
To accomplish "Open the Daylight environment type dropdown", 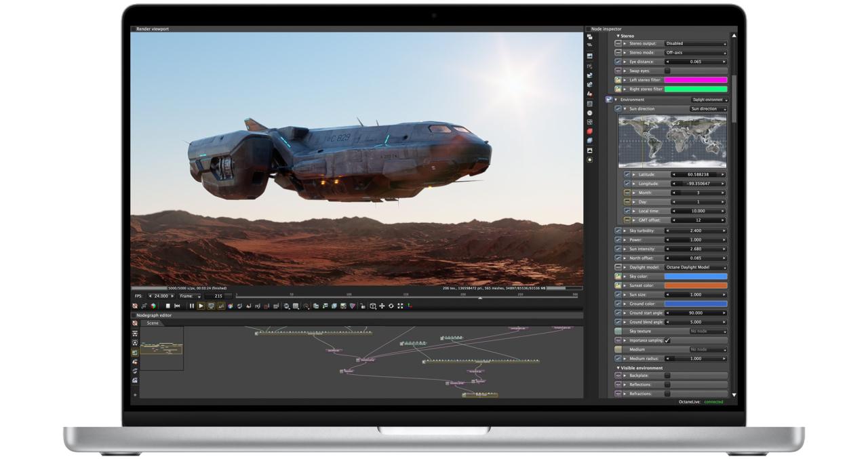I will pyautogui.click(x=709, y=100).
